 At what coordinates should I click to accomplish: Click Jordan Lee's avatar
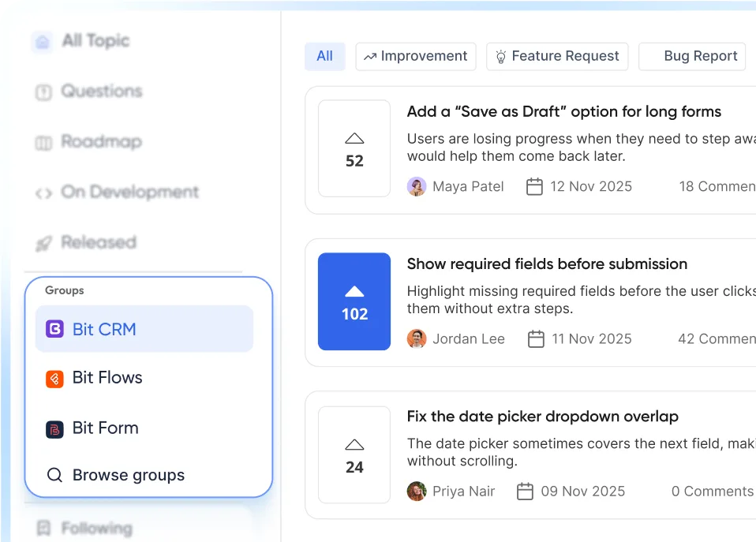(x=417, y=339)
